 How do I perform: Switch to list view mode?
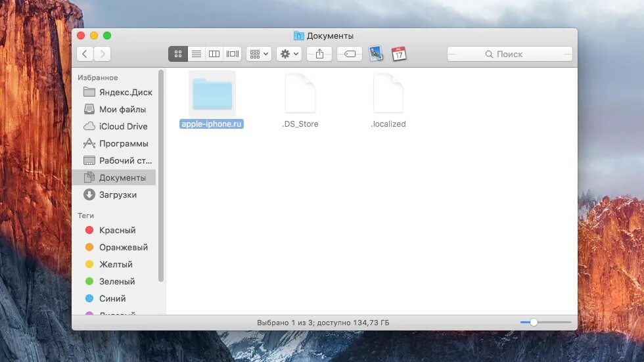pyautogui.click(x=196, y=54)
